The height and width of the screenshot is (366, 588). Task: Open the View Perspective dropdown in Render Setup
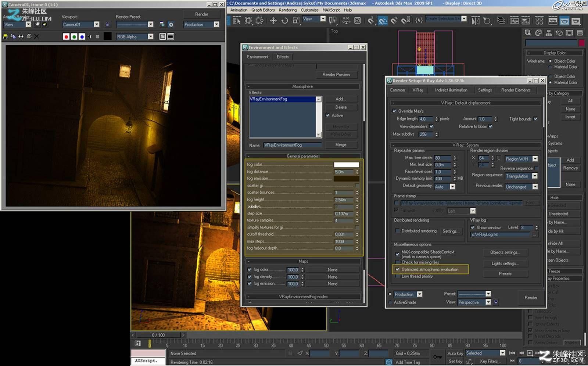474,302
